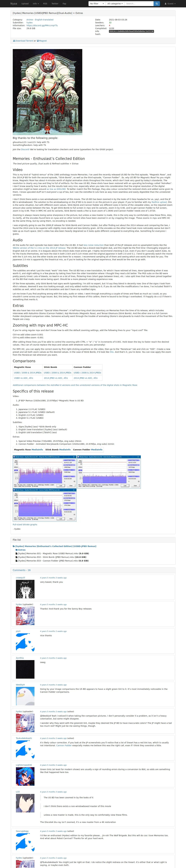Click the open-folder icon of the root torrent folder
The height and width of the screenshot is (868, 186).
14,546
